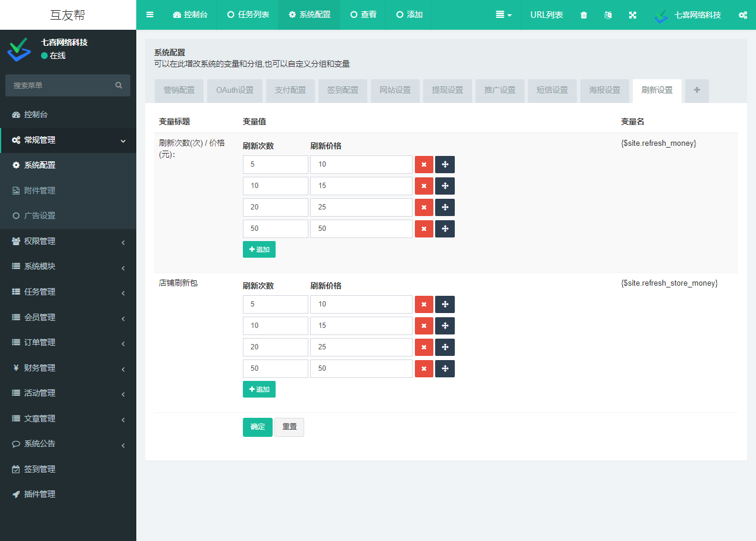756x541 pixels.
Task: Open the 任务列表 top navigation tab
Action: [x=248, y=15]
